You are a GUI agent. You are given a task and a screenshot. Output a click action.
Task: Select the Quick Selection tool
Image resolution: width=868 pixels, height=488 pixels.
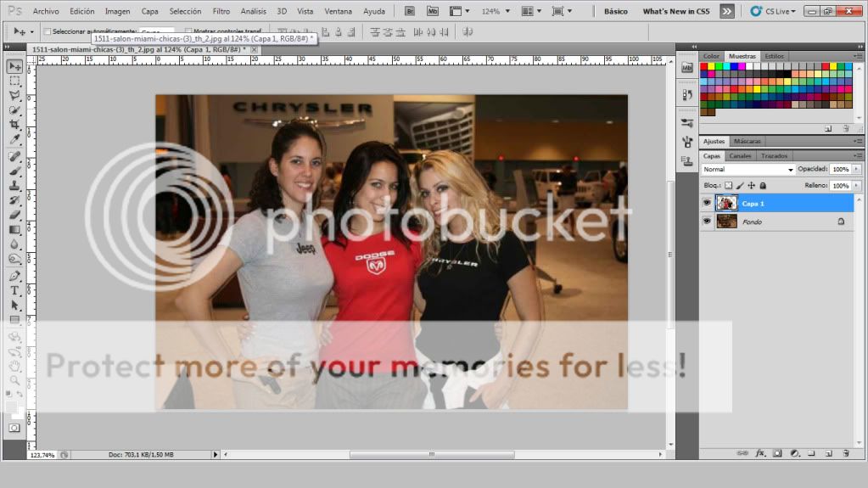click(x=15, y=110)
